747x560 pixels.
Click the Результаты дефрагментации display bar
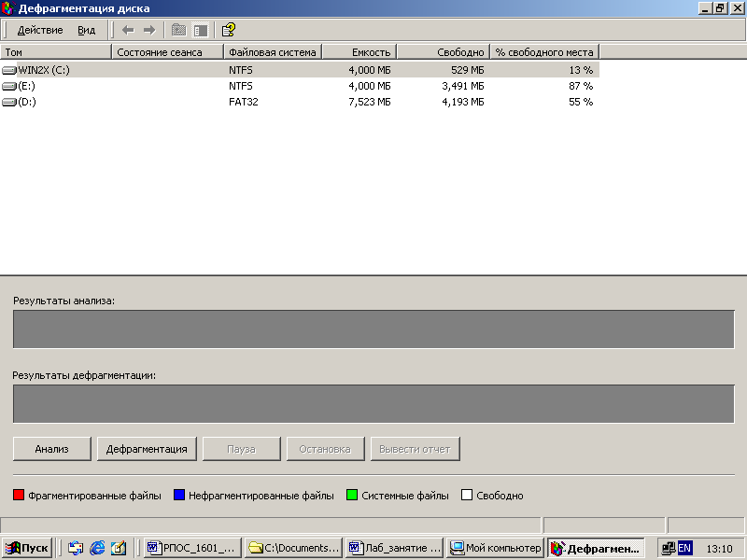(373, 404)
